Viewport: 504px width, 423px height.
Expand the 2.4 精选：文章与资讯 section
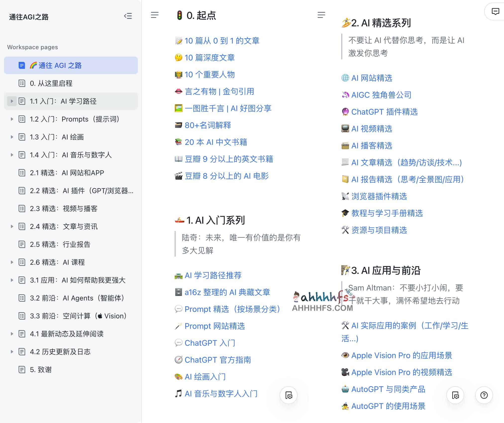(x=12, y=226)
